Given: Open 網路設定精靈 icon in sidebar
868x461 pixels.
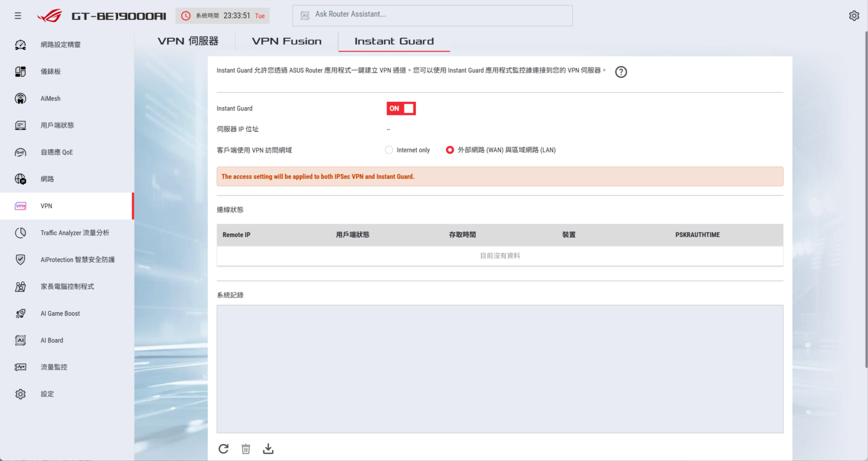Looking at the screenshot, I should coord(20,45).
